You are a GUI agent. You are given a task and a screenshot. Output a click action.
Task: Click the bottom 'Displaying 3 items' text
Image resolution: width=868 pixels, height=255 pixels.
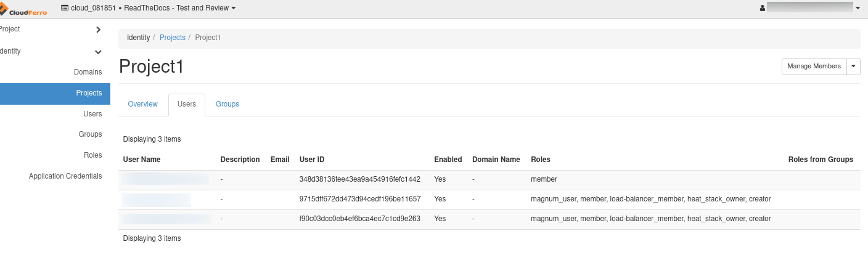pyautogui.click(x=152, y=238)
